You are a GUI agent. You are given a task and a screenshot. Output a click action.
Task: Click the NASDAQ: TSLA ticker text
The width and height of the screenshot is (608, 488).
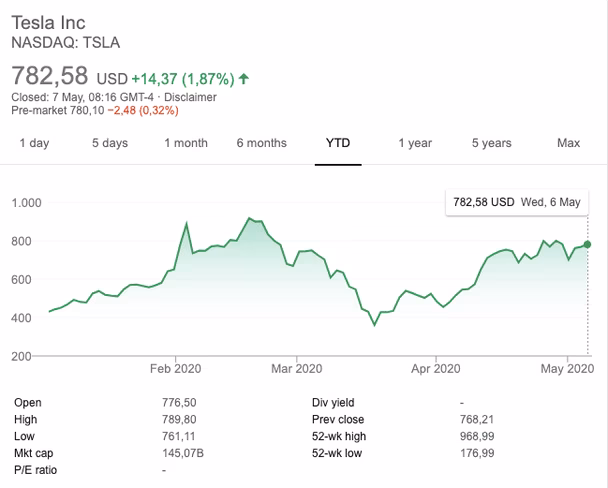pyautogui.click(x=66, y=43)
